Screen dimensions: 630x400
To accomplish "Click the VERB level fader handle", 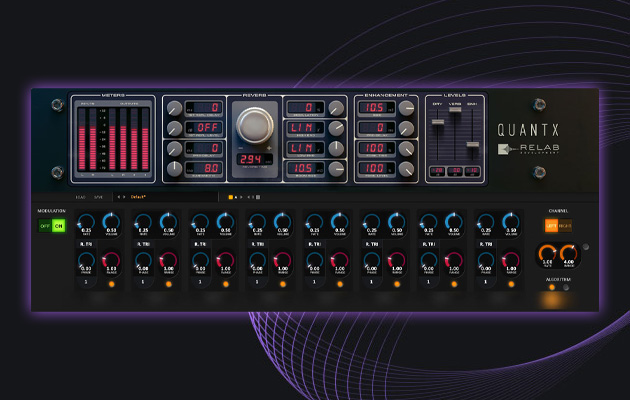I will 455,109.
